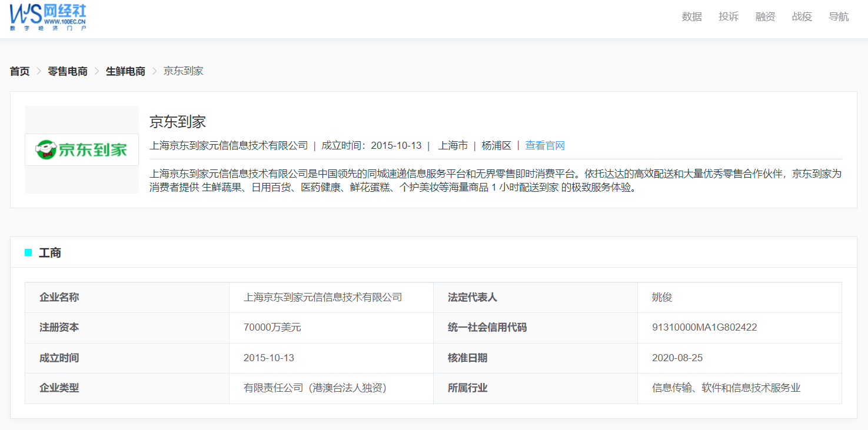868x430 pixels.
Task: Click the 70000万美元 value
Action: 272,328
